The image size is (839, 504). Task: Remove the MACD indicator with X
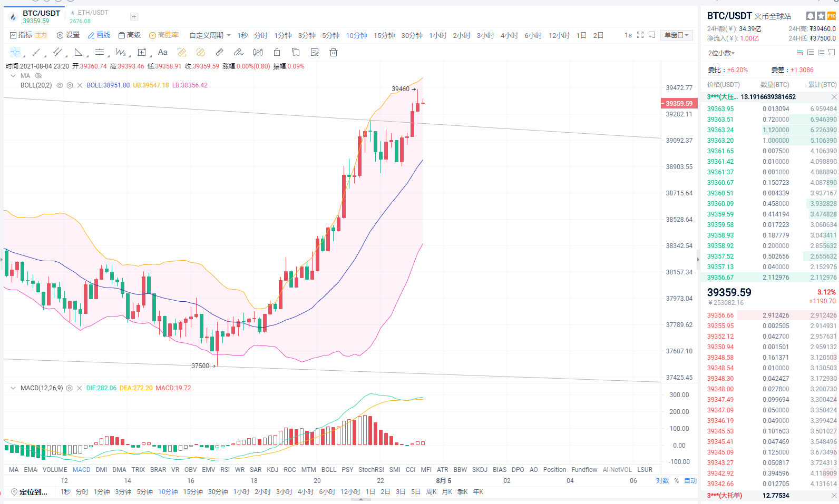point(79,388)
